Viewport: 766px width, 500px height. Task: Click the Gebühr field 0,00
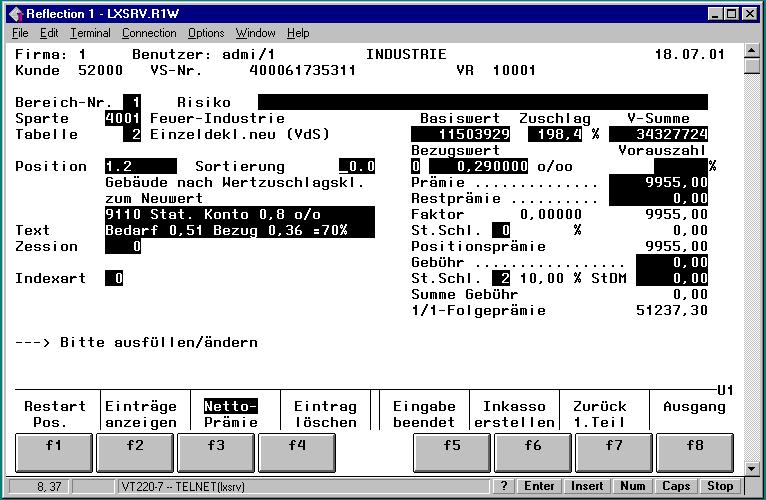coord(672,262)
